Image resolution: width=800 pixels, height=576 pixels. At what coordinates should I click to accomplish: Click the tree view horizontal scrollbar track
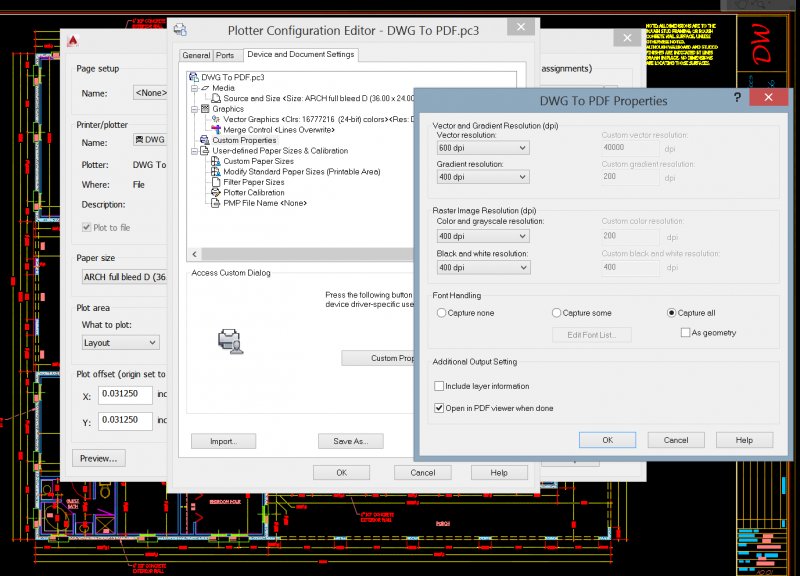[307, 254]
